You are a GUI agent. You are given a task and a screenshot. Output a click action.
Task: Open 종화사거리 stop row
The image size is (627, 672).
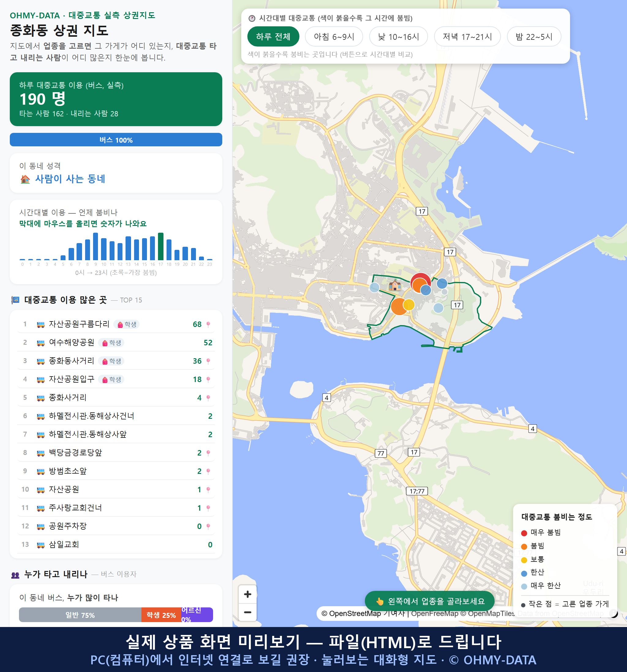(x=116, y=397)
